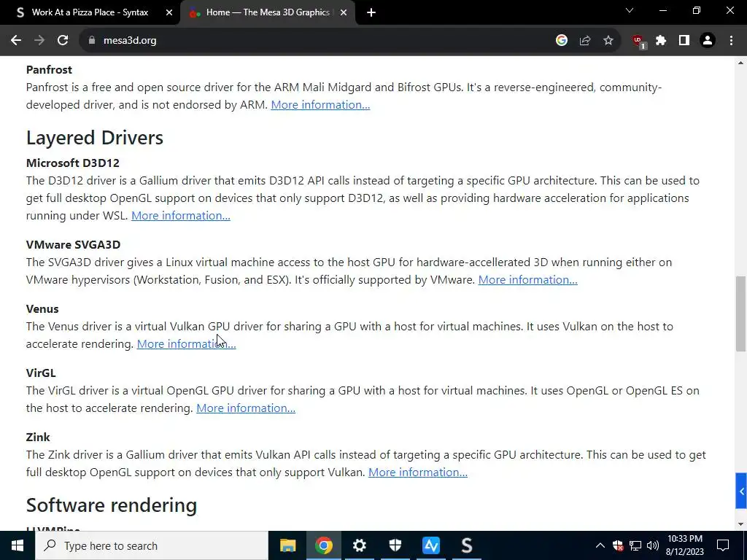Click the scrollbar up arrow
Screen dimensions: 747x560
tap(741, 63)
